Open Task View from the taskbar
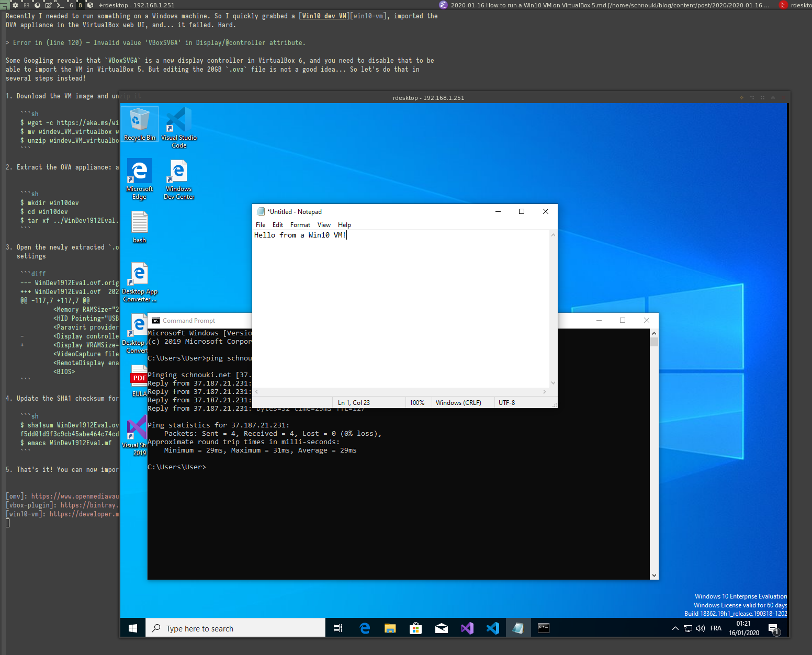 [x=338, y=628]
